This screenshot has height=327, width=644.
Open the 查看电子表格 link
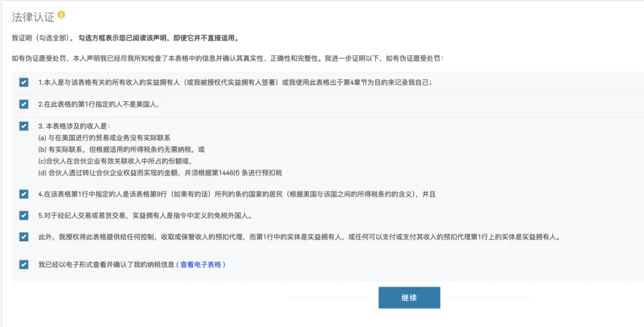coord(201,265)
